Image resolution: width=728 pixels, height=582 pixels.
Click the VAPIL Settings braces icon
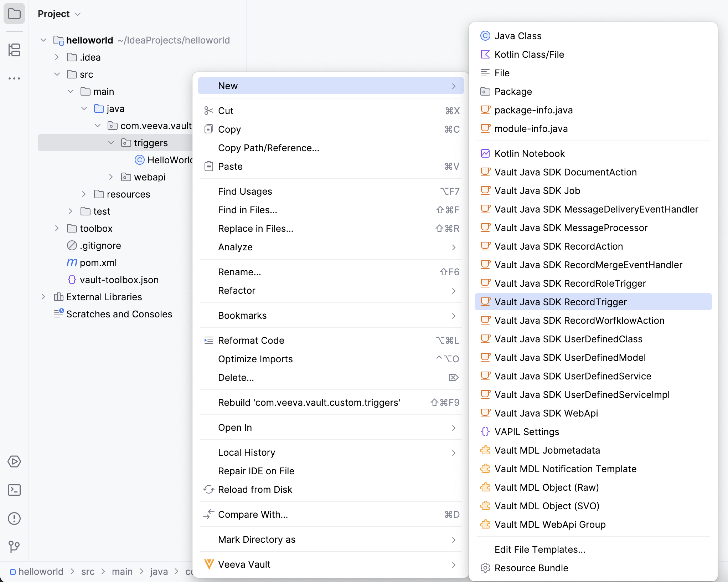[x=485, y=432]
